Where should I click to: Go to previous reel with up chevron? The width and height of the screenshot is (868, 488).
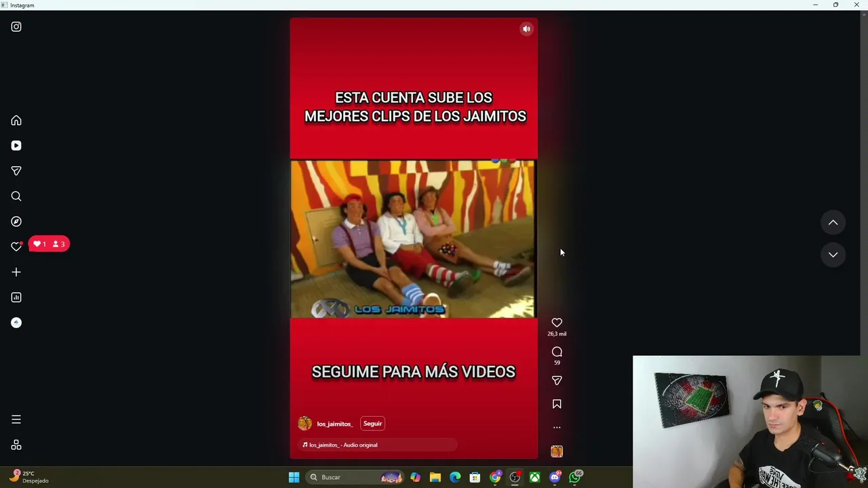pyautogui.click(x=833, y=222)
